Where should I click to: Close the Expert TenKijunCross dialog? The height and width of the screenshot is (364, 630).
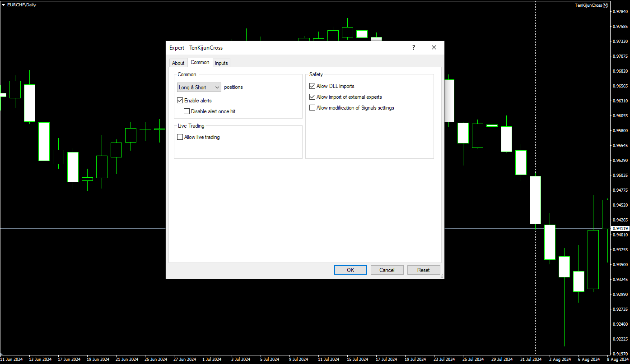point(434,48)
